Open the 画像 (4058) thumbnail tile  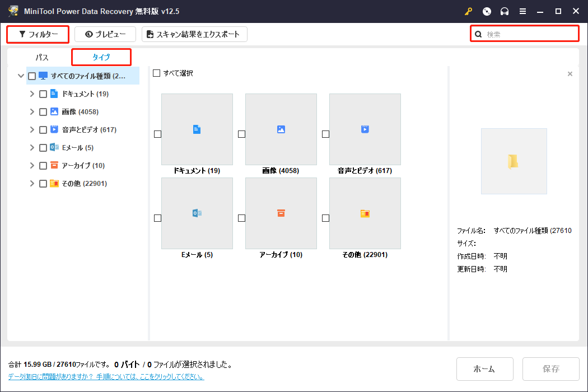(x=281, y=129)
